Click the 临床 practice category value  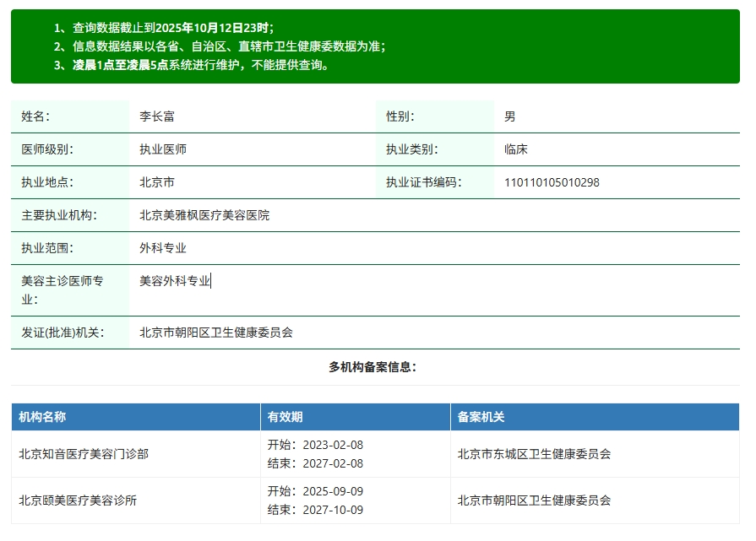coord(515,149)
